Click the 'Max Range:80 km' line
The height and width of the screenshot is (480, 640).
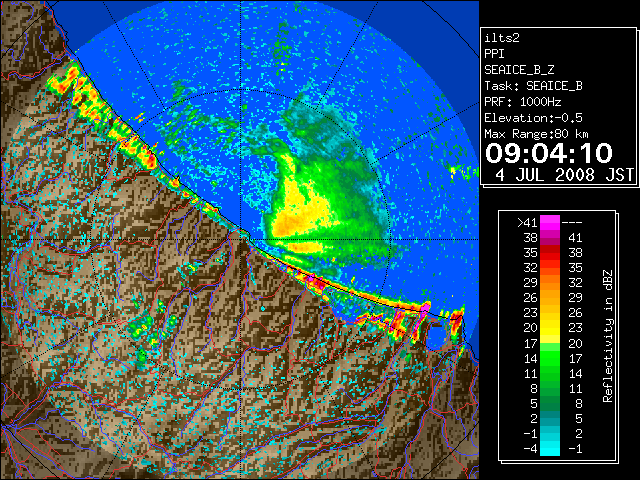(x=536, y=134)
